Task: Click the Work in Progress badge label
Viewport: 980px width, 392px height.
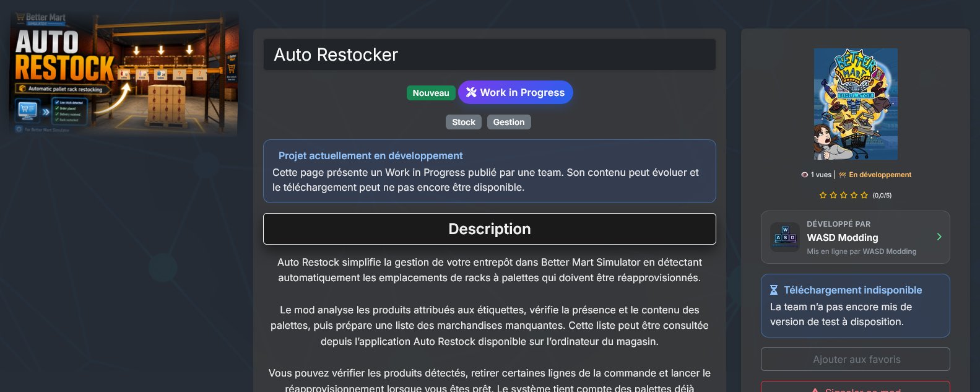Action: click(x=523, y=92)
